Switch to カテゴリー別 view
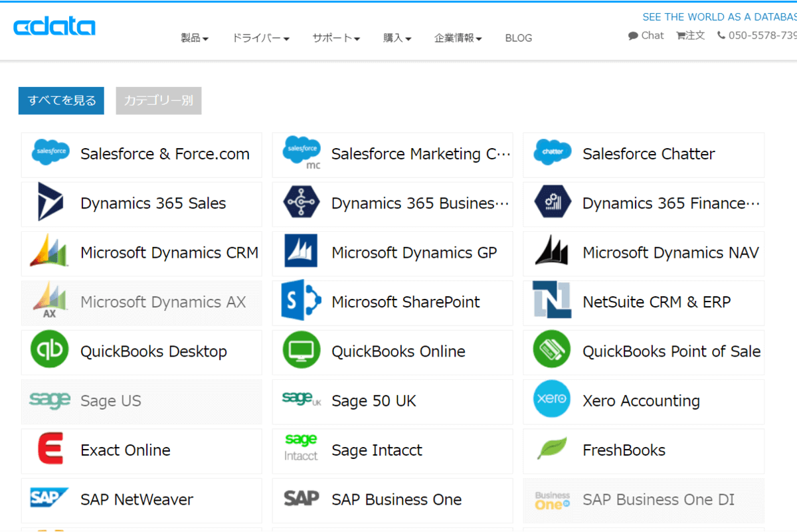This screenshot has height=532, width=797. [159, 101]
